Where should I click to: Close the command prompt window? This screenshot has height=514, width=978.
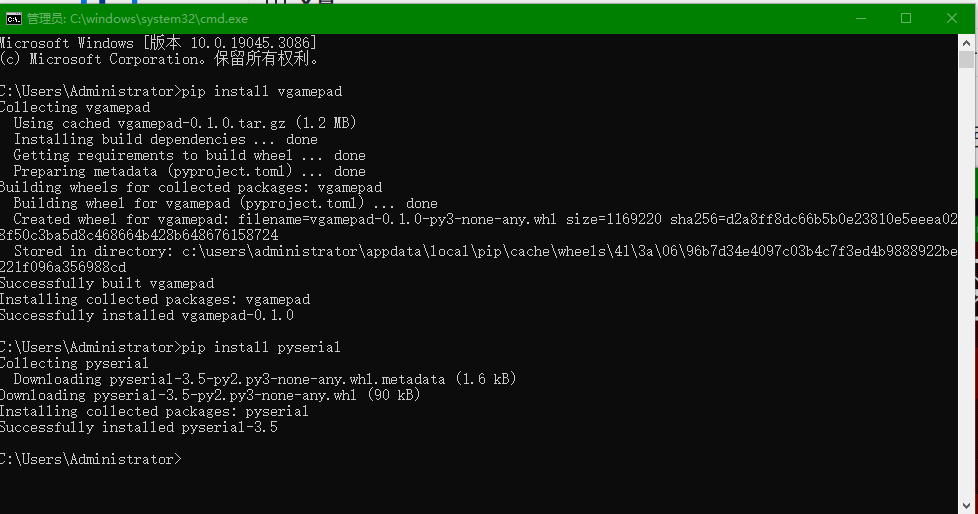tap(952, 18)
